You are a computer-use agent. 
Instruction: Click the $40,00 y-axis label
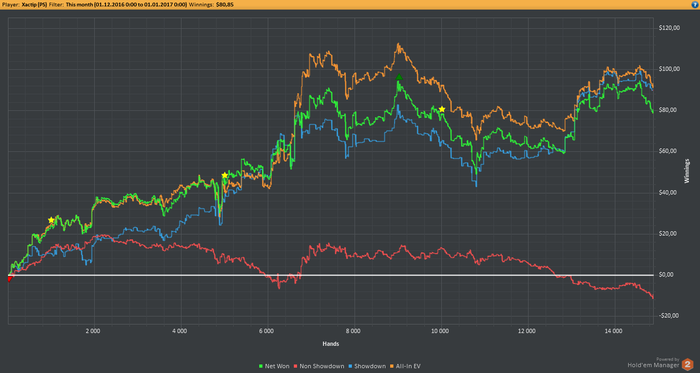(669, 193)
